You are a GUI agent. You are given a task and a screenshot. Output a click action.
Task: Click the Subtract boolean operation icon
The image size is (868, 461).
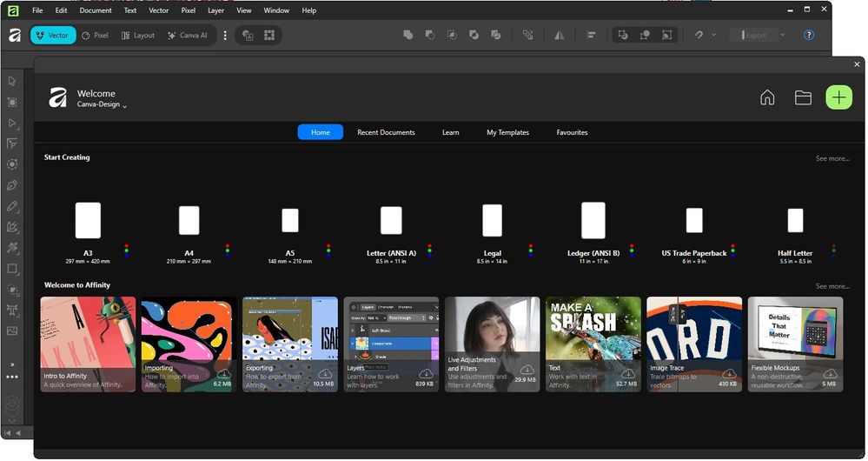click(x=430, y=35)
